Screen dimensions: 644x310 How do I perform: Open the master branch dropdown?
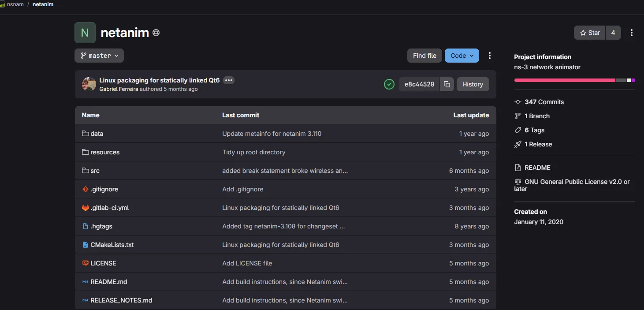point(99,56)
